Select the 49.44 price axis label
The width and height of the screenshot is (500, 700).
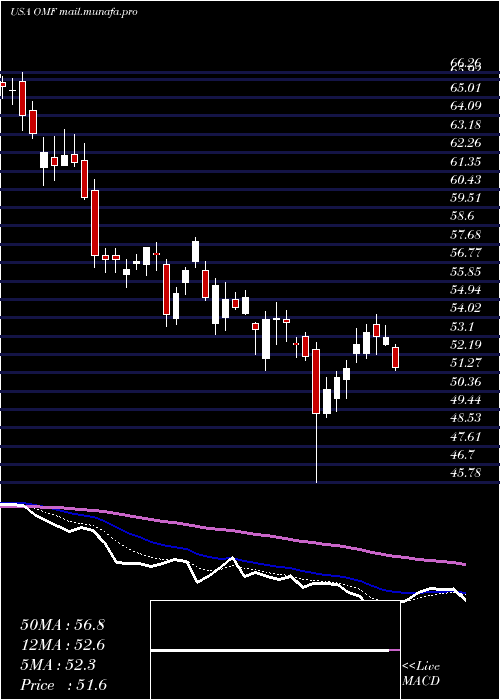pyautogui.click(x=466, y=400)
